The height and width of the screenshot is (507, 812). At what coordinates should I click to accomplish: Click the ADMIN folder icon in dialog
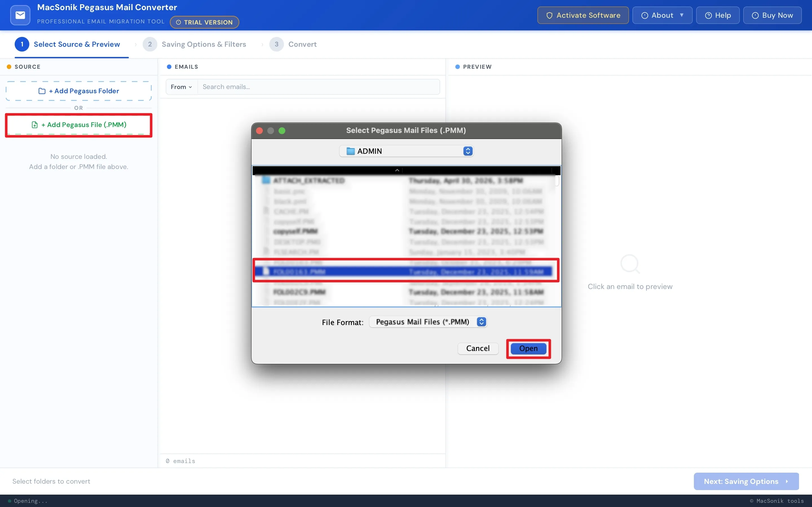[x=350, y=151]
